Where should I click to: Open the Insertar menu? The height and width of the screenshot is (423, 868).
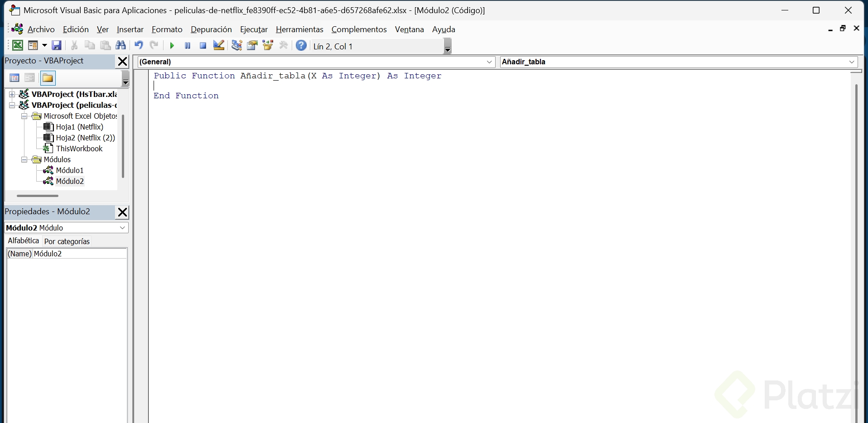[x=130, y=29]
